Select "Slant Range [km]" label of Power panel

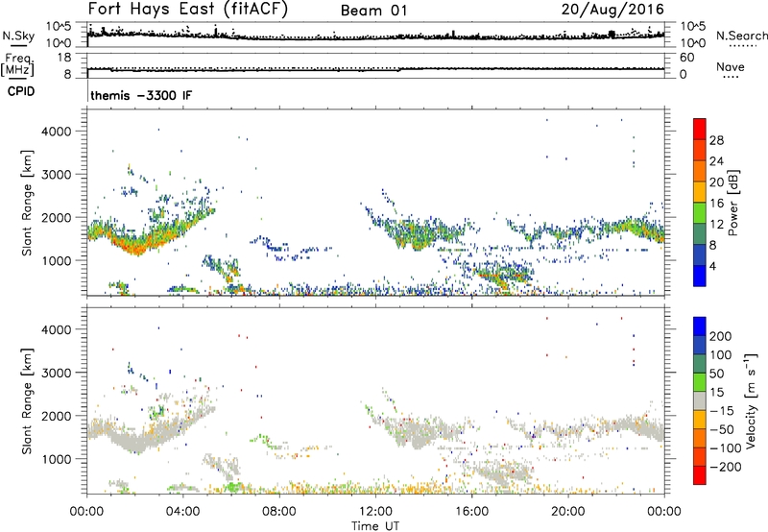click(27, 203)
